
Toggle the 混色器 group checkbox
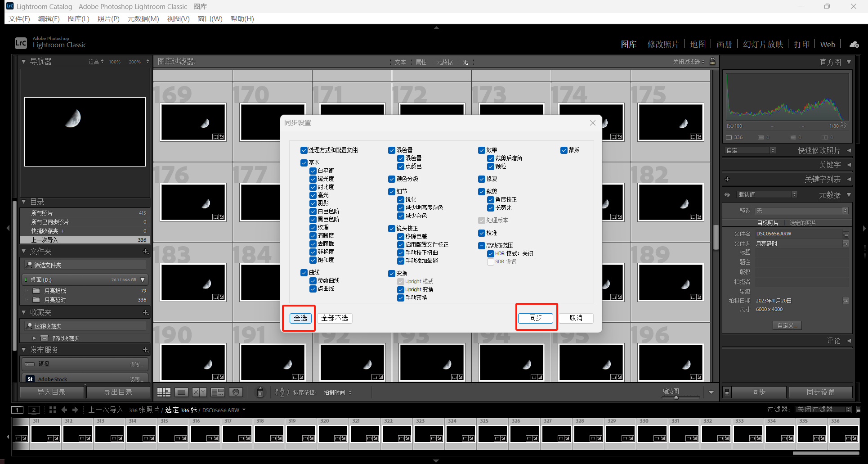[x=392, y=150]
